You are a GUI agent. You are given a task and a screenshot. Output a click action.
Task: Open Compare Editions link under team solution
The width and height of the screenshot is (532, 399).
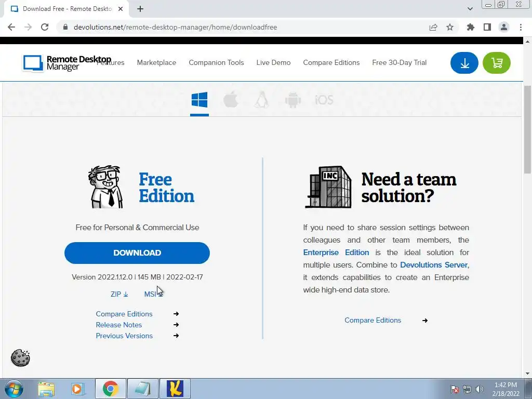tap(373, 320)
